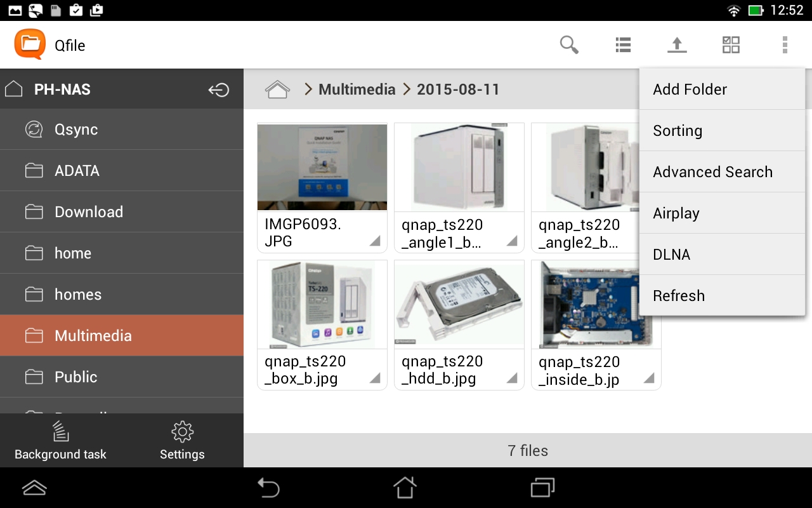This screenshot has width=812, height=508.
Task: Expand options triangle for IMGP6093.JPG
Action: 375,241
